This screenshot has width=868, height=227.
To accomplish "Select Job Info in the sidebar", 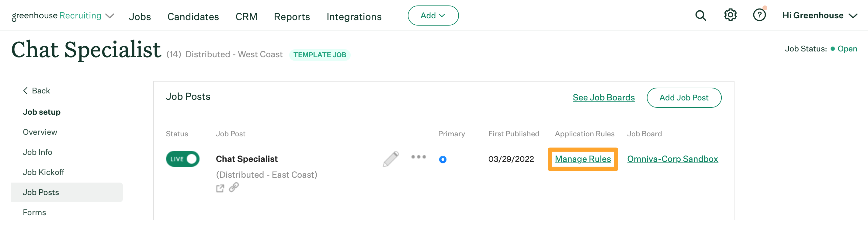I will pos(37,152).
